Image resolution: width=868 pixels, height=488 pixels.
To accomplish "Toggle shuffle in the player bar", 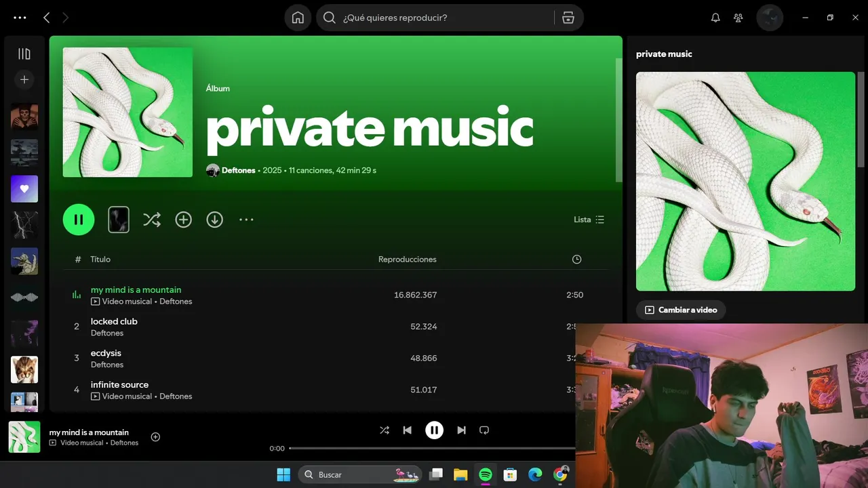I will click(x=384, y=430).
